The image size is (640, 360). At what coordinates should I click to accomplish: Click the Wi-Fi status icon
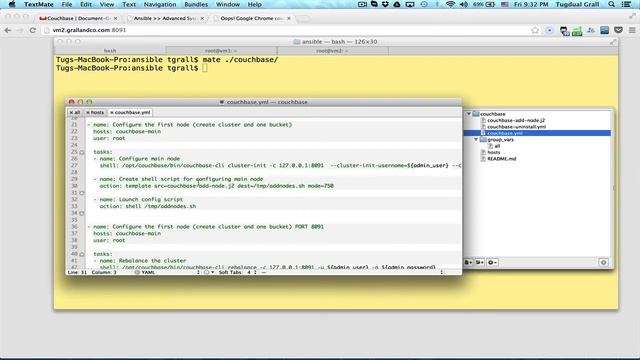point(450,4)
